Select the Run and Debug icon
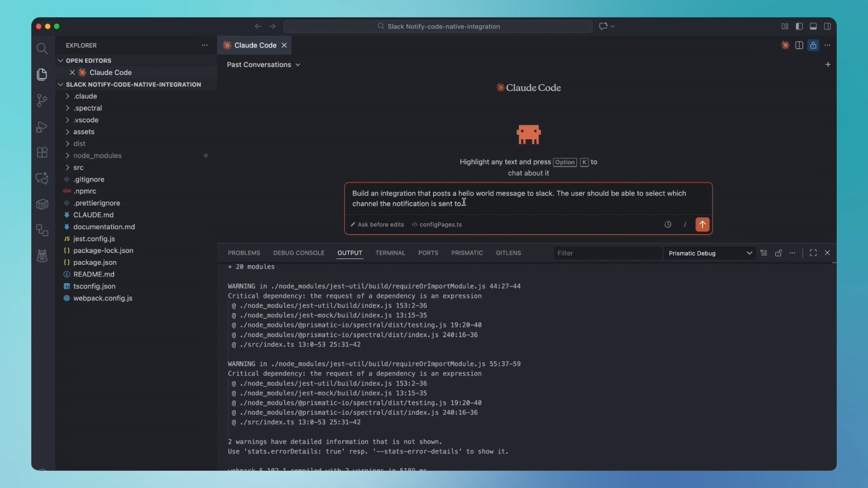 41,127
